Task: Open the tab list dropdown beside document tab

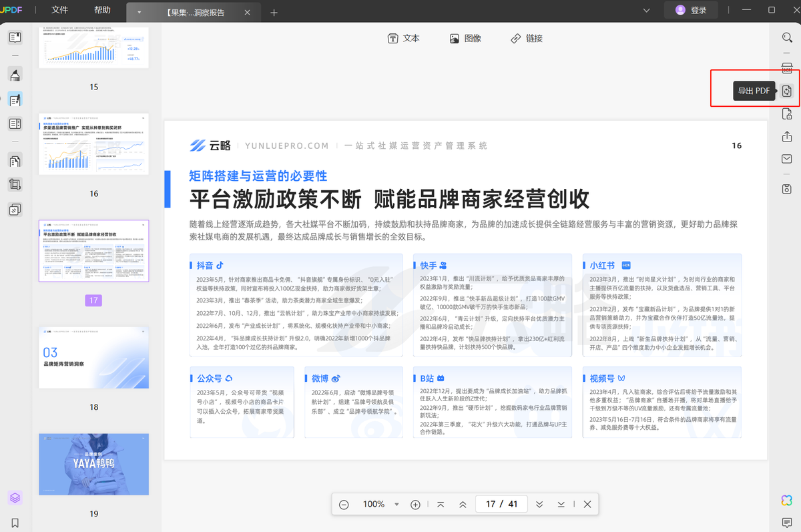Action: (x=139, y=12)
